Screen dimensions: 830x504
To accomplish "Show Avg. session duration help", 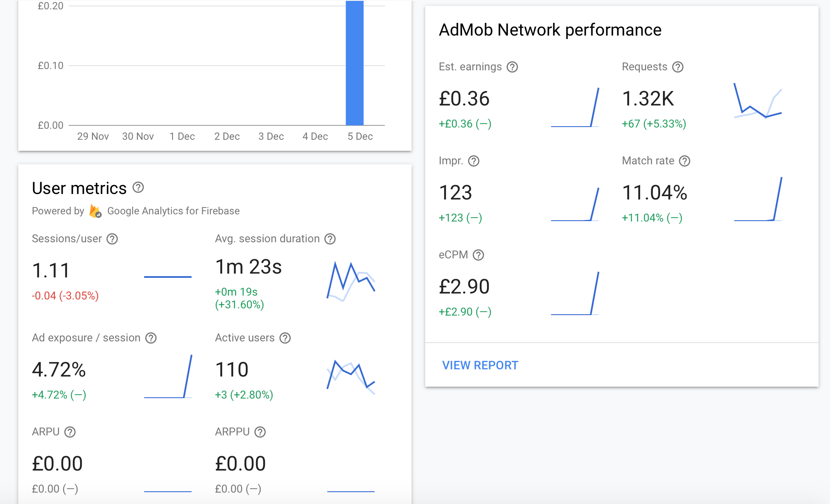I will pyautogui.click(x=330, y=239).
